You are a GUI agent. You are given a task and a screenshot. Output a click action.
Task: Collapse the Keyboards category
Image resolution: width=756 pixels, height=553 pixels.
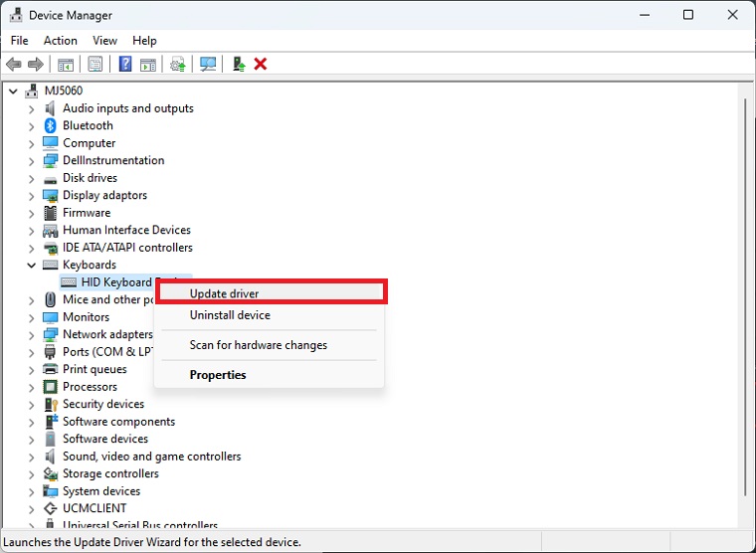[32, 265]
